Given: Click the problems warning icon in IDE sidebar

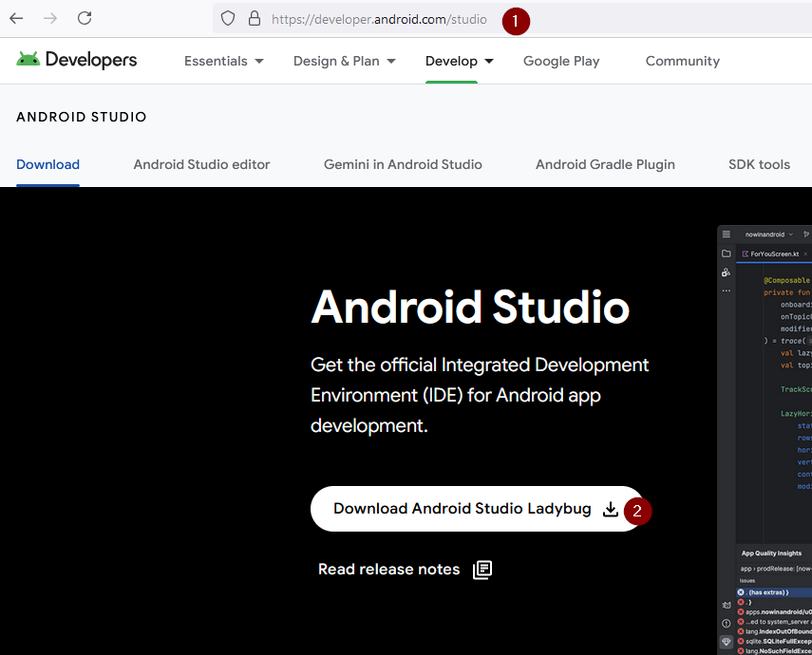Looking at the screenshot, I should [727, 624].
